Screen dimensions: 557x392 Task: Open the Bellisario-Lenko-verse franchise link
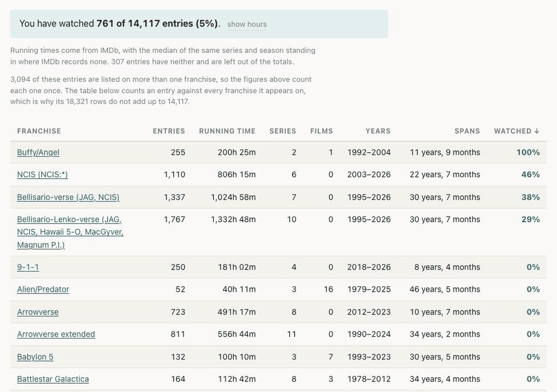70,232
